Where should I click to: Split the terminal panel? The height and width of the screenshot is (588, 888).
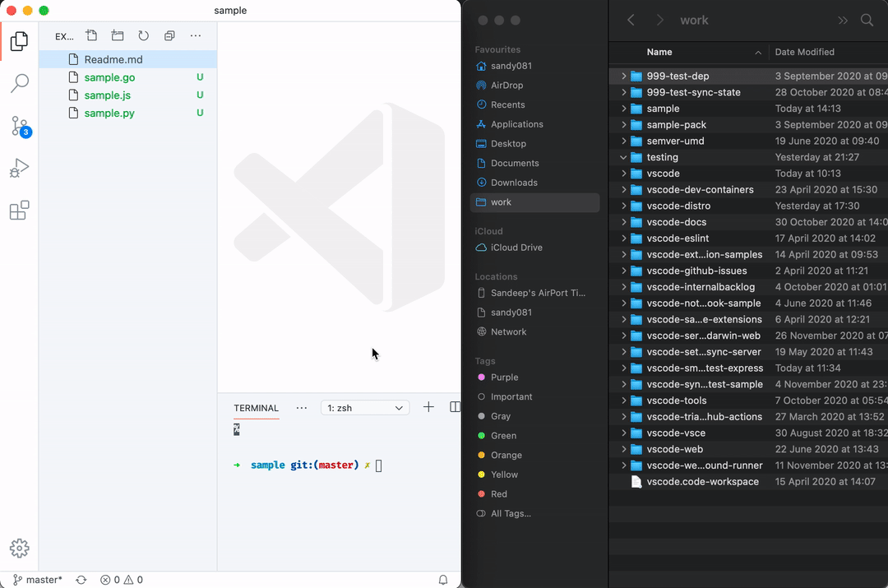point(455,407)
